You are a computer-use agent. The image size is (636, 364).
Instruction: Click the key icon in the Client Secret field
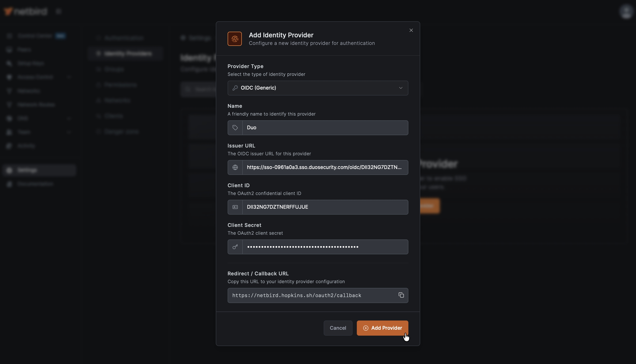pos(235,247)
